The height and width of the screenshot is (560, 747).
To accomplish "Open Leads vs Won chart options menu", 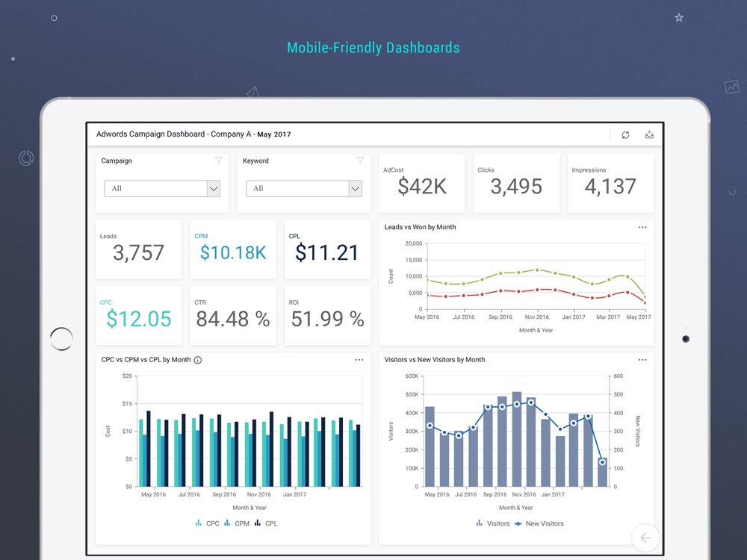I will (x=642, y=227).
